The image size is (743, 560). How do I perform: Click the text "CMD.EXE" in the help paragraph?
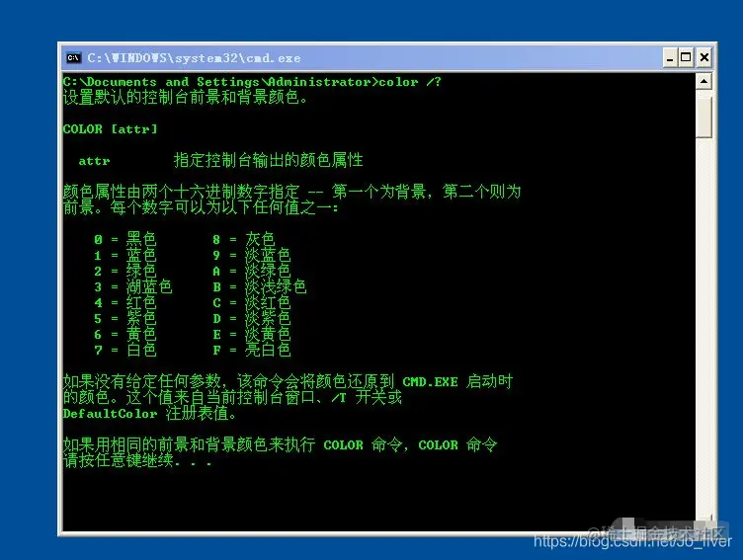[430, 382]
